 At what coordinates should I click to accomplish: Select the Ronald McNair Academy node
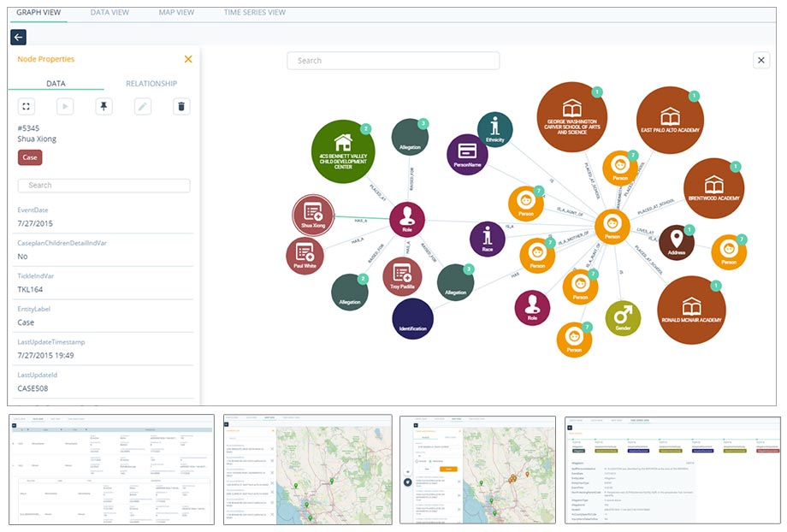tap(691, 310)
